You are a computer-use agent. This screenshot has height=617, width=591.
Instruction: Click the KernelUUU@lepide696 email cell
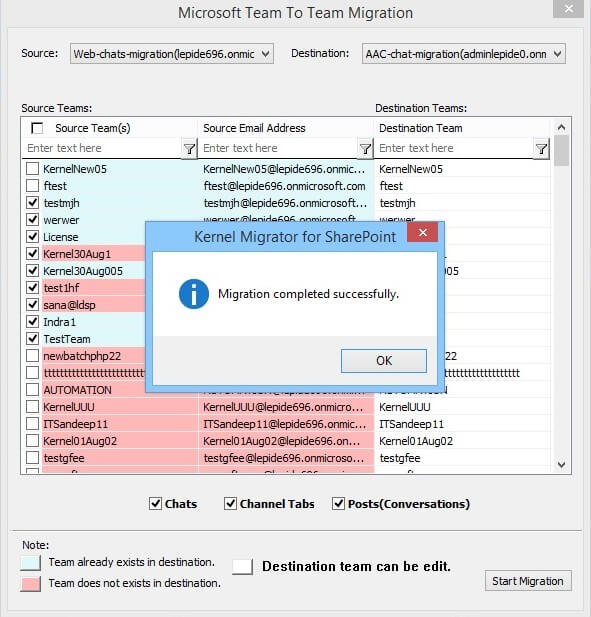click(x=286, y=406)
